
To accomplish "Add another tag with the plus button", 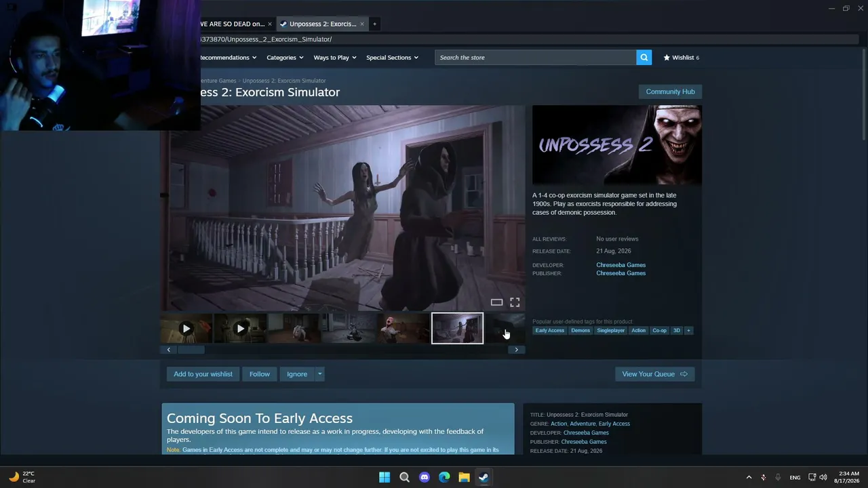I will point(688,331).
